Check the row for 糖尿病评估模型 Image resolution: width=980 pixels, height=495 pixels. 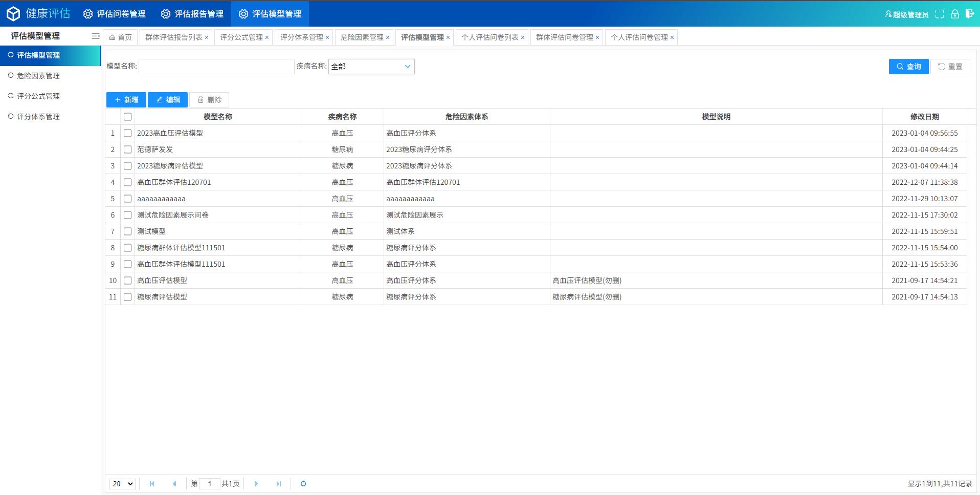(128, 297)
